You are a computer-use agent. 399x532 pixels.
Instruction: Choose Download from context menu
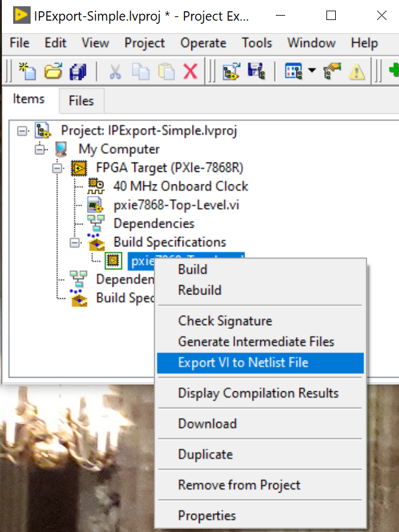260,424
